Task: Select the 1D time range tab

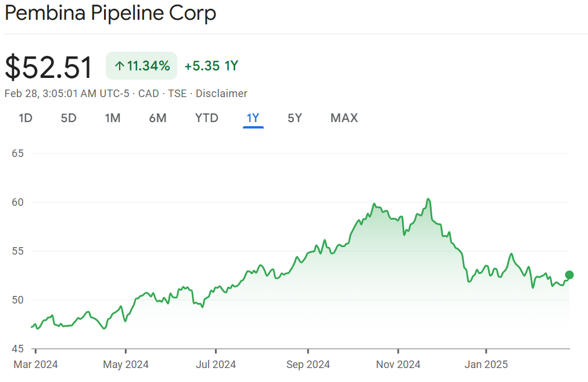Action: point(26,118)
